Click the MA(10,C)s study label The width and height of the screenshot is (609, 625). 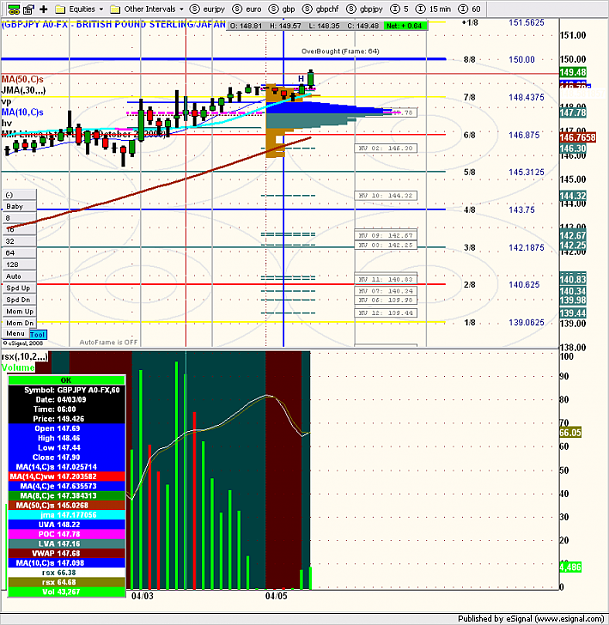click(x=23, y=112)
